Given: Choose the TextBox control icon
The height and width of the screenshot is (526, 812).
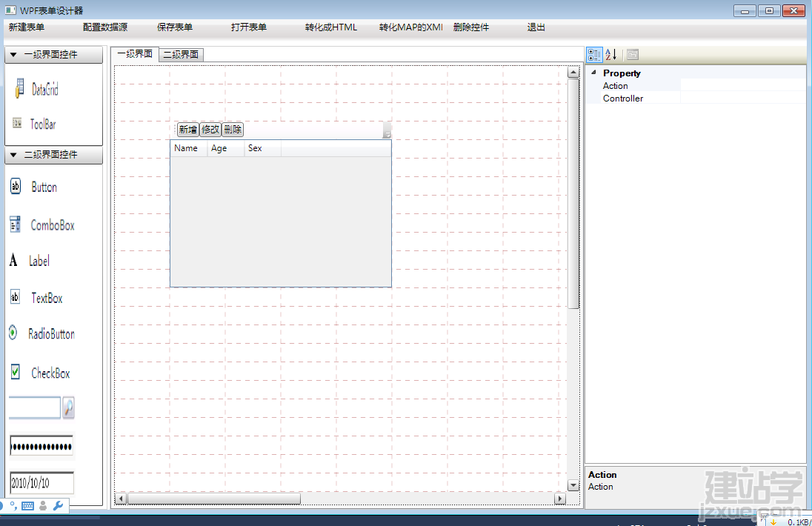Looking at the screenshot, I should pyautogui.click(x=16, y=296).
